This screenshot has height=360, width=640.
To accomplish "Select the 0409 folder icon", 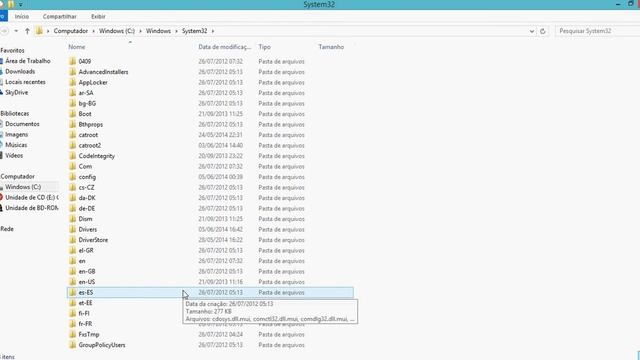I will tap(73, 61).
